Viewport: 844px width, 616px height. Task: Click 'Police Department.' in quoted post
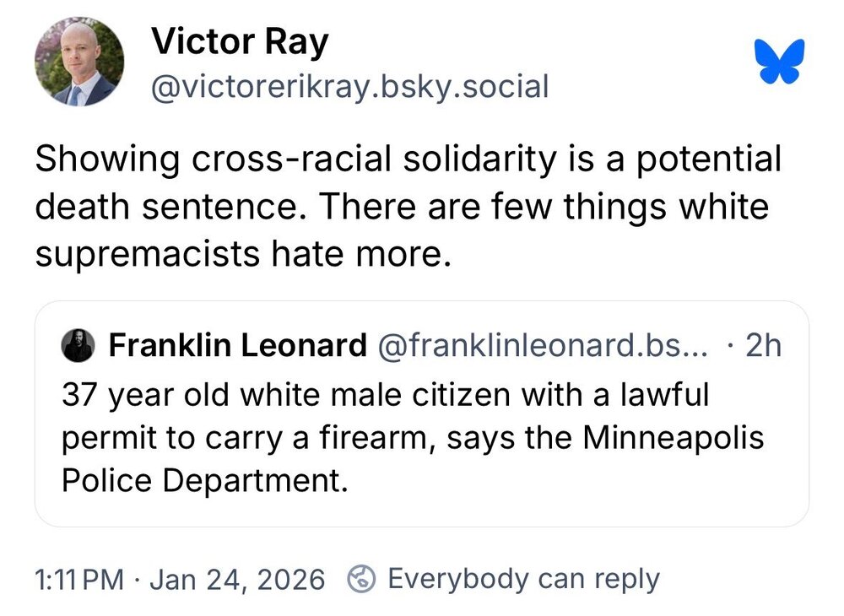point(204,481)
